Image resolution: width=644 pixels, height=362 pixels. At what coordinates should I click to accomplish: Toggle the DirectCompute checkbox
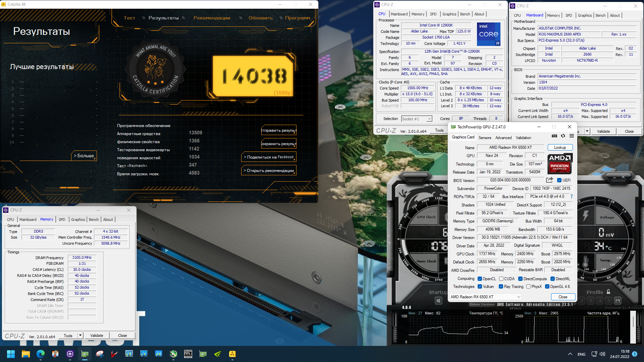[520, 279]
